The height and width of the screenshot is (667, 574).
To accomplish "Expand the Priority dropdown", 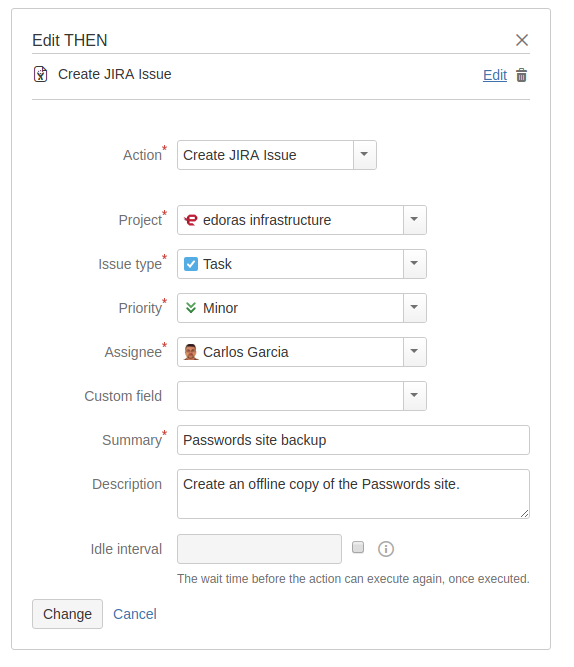I will click(414, 308).
